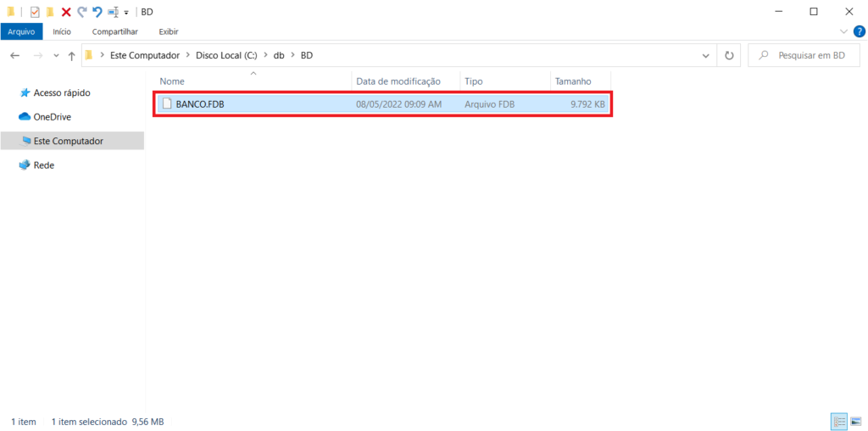868x431 pixels.
Task: Click Este Computador in the address path
Action: [x=145, y=55]
